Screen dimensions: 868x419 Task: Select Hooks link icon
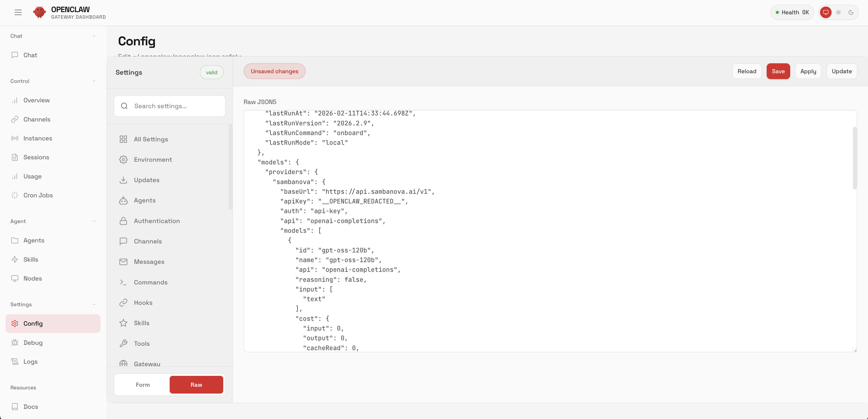pos(123,303)
